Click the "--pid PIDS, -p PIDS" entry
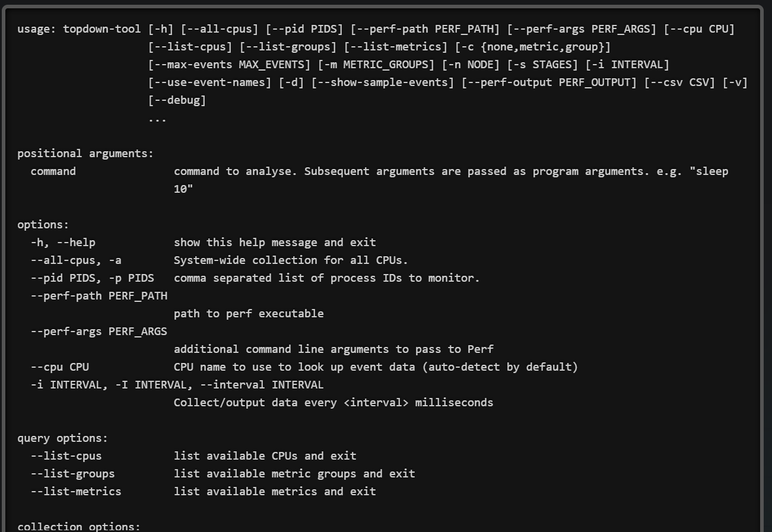Screen dimensions: 772x532 92,278
